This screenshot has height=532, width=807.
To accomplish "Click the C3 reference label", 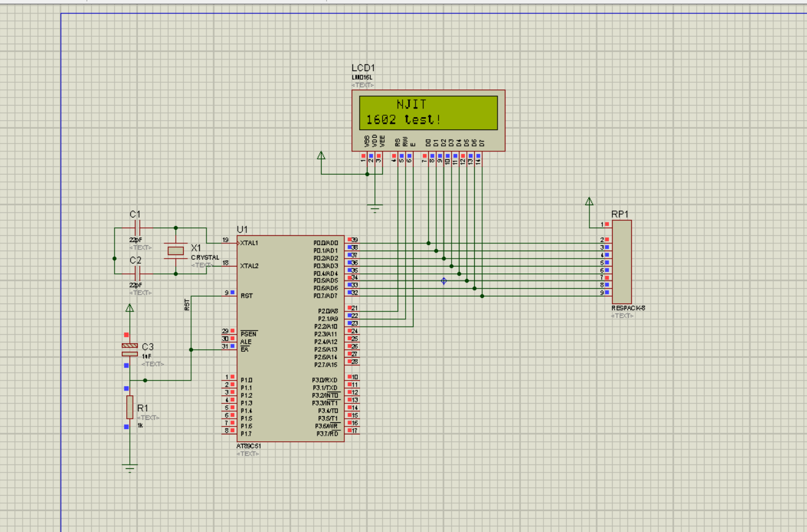I will 148,347.
